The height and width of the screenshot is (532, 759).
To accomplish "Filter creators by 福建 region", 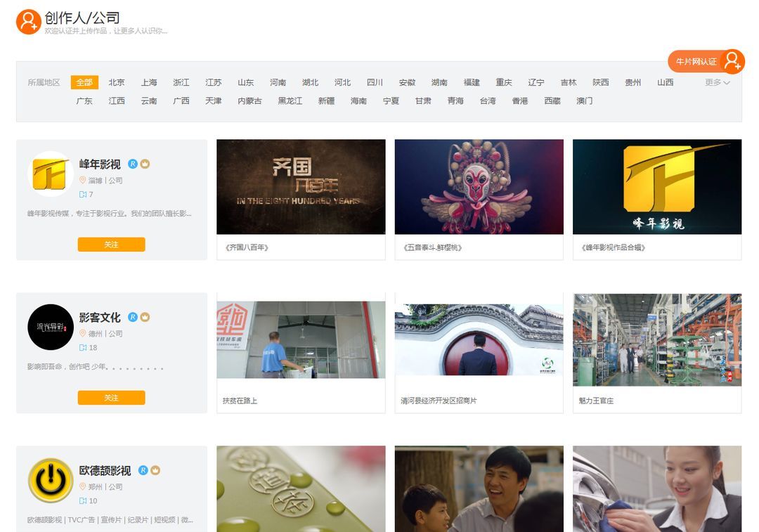I will 472,82.
